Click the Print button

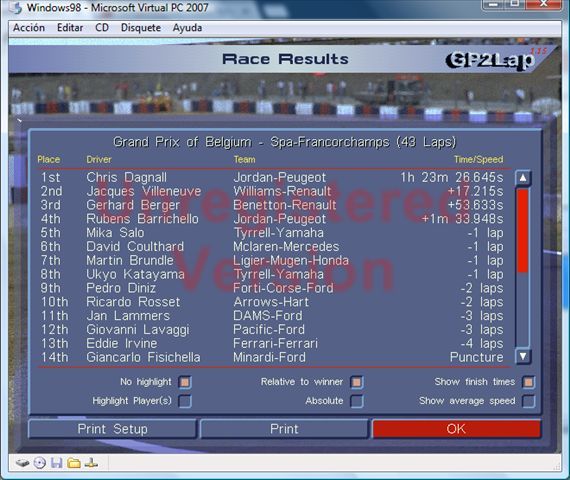point(284,429)
